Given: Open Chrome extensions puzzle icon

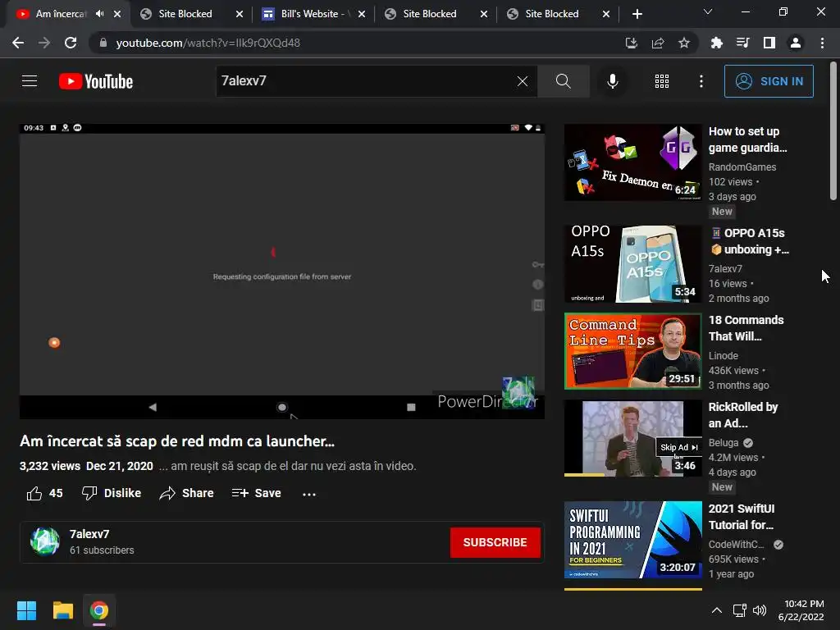Looking at the screenshot, I should 716,43.
